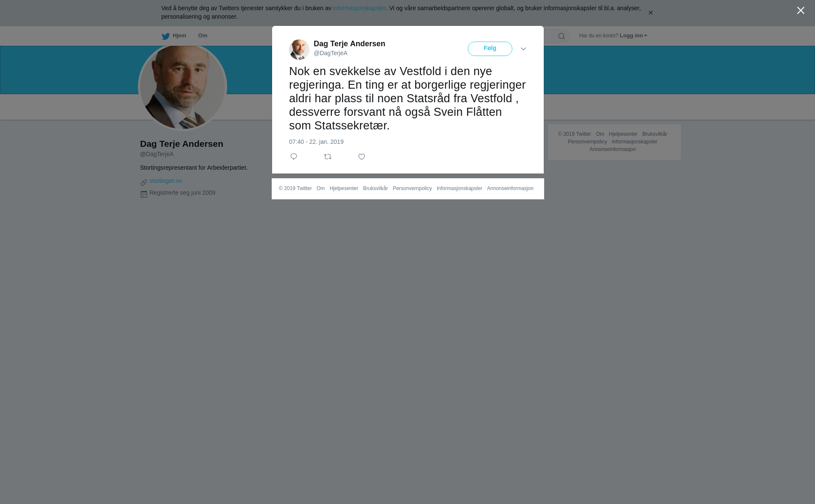
Task: Click the Twitter bird Hjem icon
Action: pos(166,36)
